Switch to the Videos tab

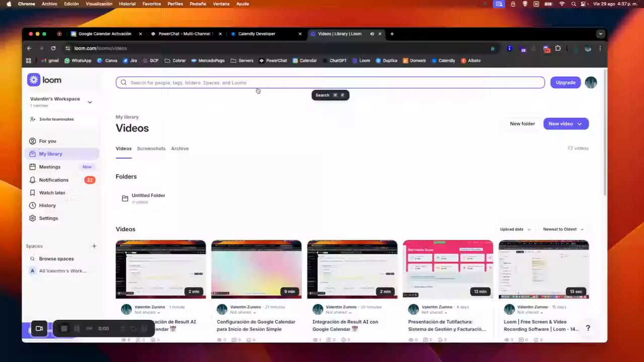(x=123, y=149)
